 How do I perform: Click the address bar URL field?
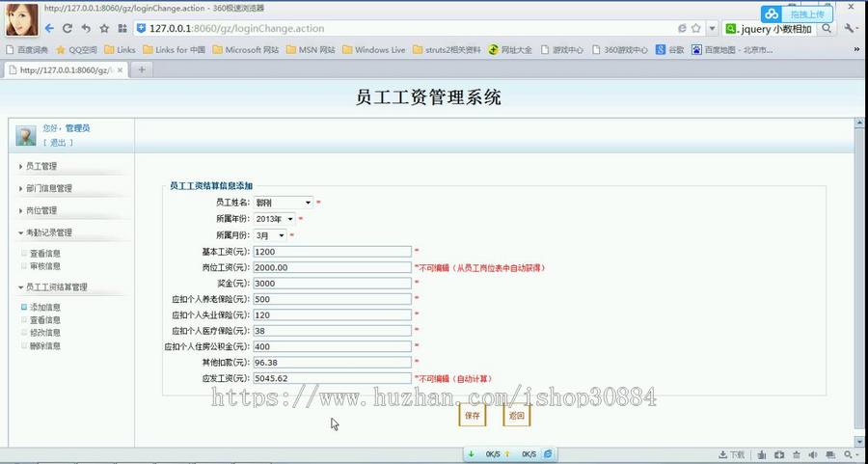(404, 28)
